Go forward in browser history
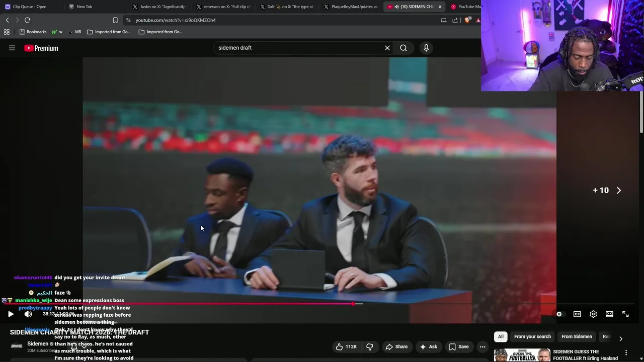The height and width of the screenshot is (362, 644). coord(17,20)
